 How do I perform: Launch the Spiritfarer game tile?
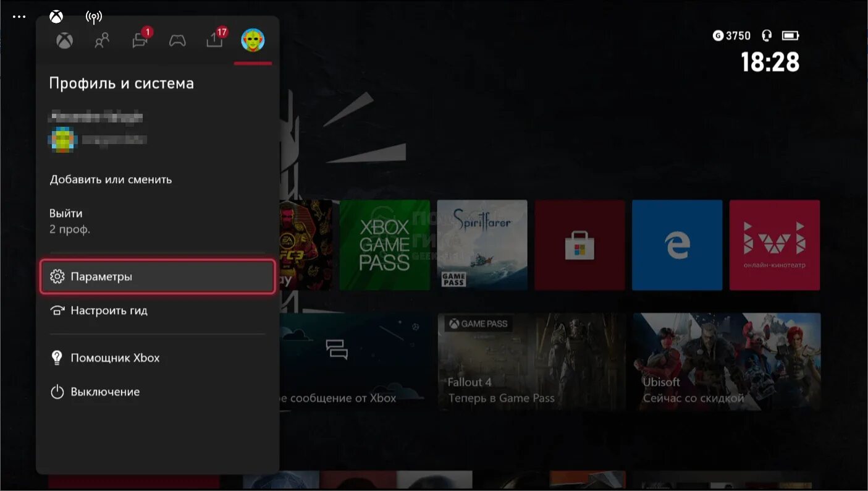pyautogui.click(x=482, y=245)
